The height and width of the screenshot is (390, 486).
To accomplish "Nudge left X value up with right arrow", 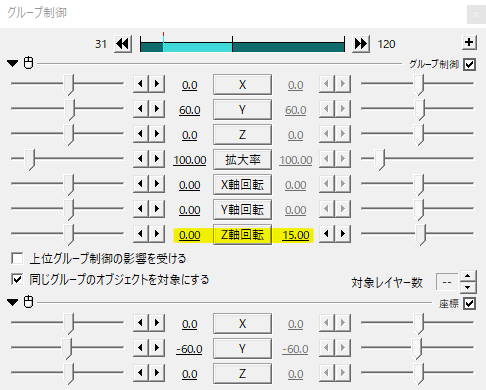I will pos(157,84).
